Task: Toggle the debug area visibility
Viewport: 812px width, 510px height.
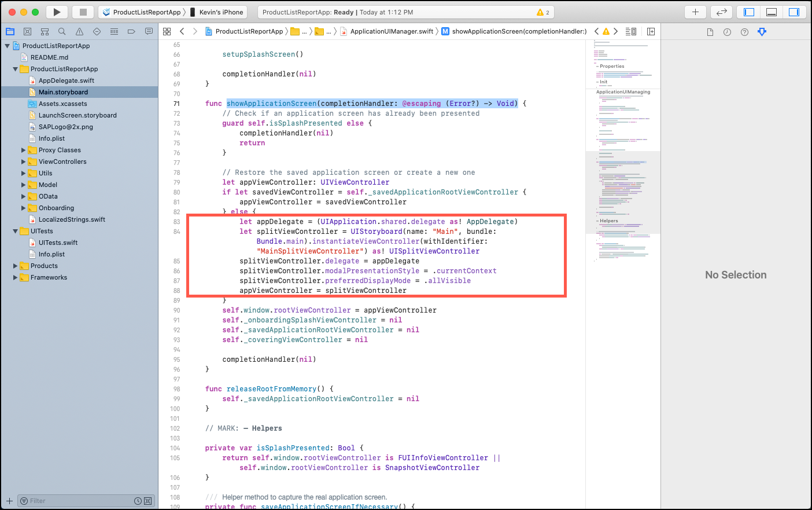Action: tap(772, 12)
